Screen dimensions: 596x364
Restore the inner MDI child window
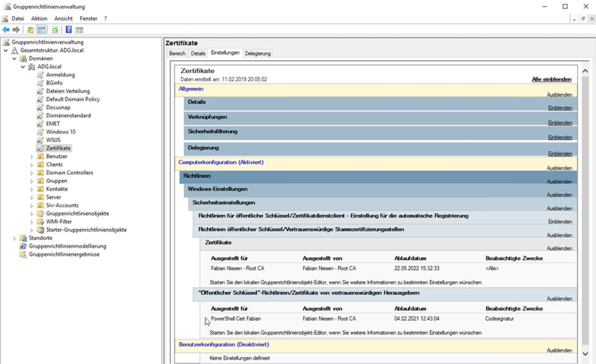583,19
